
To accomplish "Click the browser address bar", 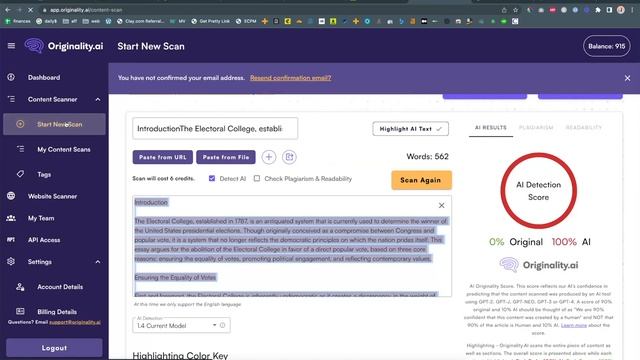I will (x=269, y=10).
